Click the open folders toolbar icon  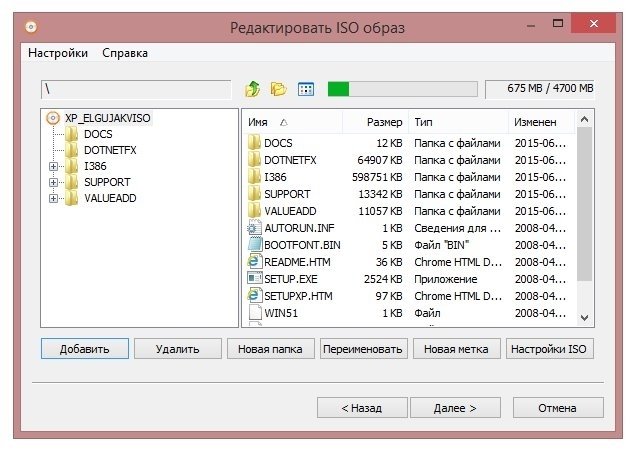coord(278,89)
